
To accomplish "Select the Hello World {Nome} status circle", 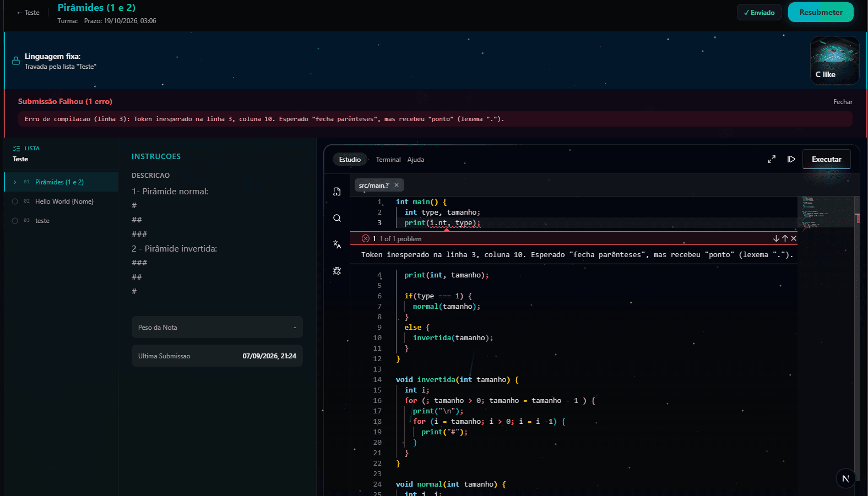I will pos(15,201).
